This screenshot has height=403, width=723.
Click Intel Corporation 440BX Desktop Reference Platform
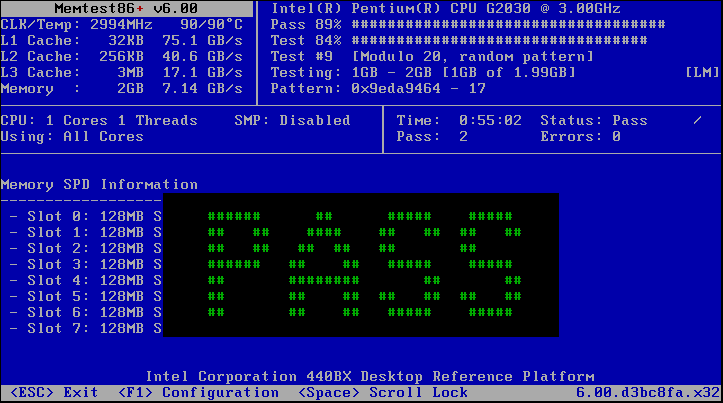click(x=370, y=377)
